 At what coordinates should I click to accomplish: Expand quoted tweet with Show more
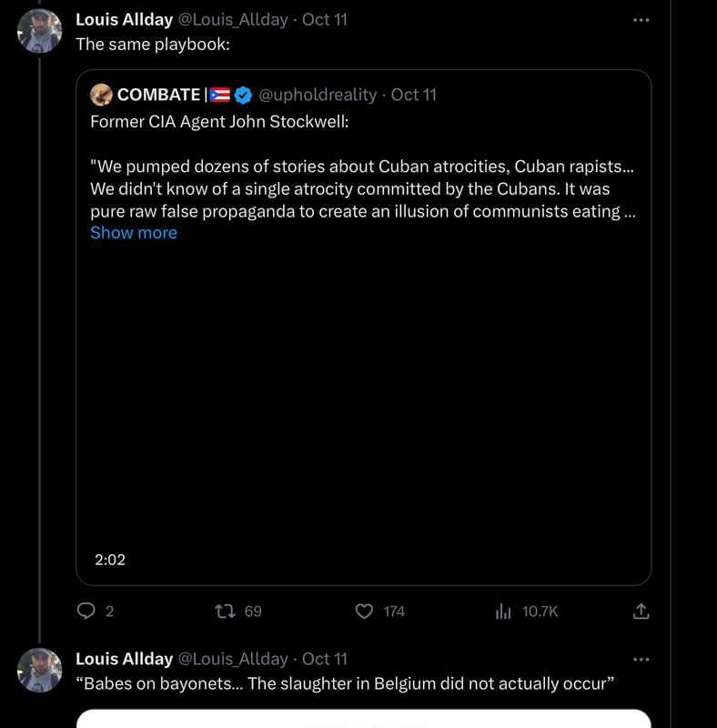click(x=134, y=233)
